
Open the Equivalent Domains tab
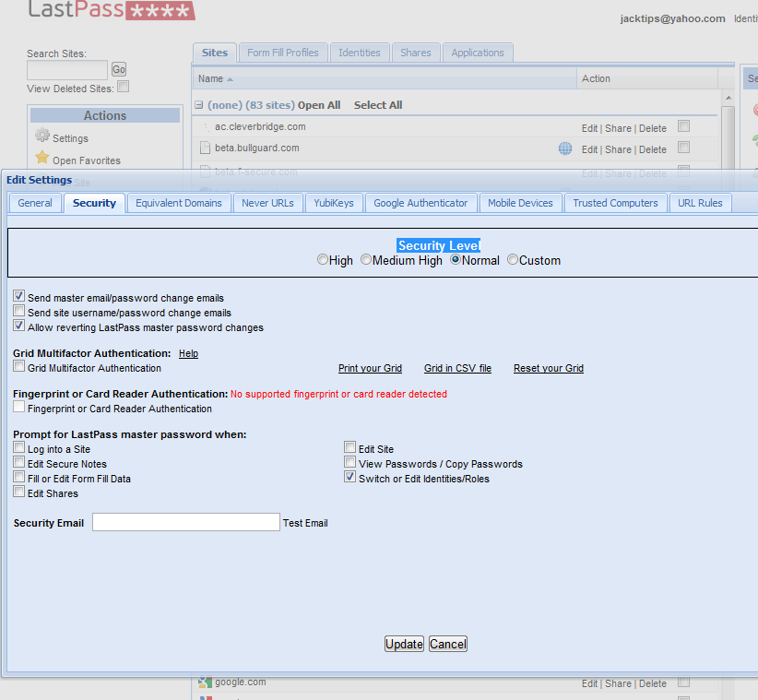pyautogui.click(x=179, y=203)
